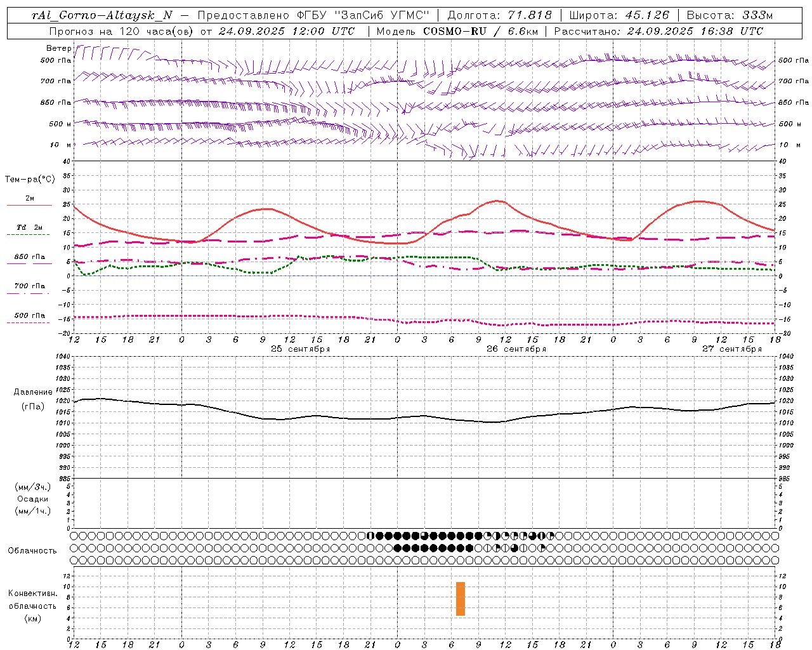Image resolution: width=812 pixels, height=650 pixels.
Task: Click the 2м red temperature legend entry
Action: coord(30,199)
